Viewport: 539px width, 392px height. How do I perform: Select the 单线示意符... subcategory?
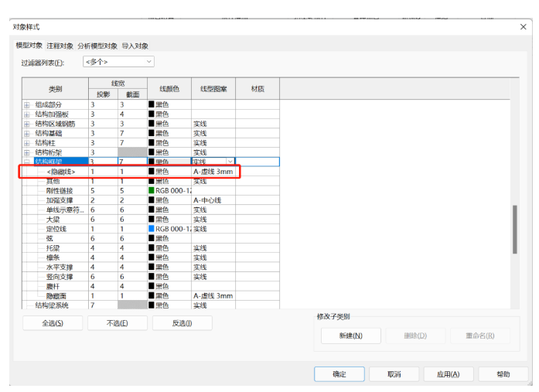point(65,210)
